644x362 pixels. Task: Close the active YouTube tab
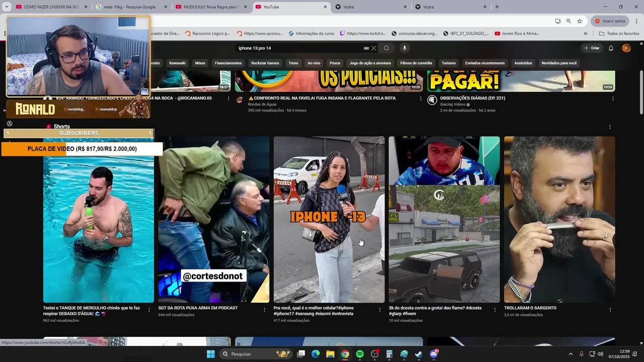[325, 7]
